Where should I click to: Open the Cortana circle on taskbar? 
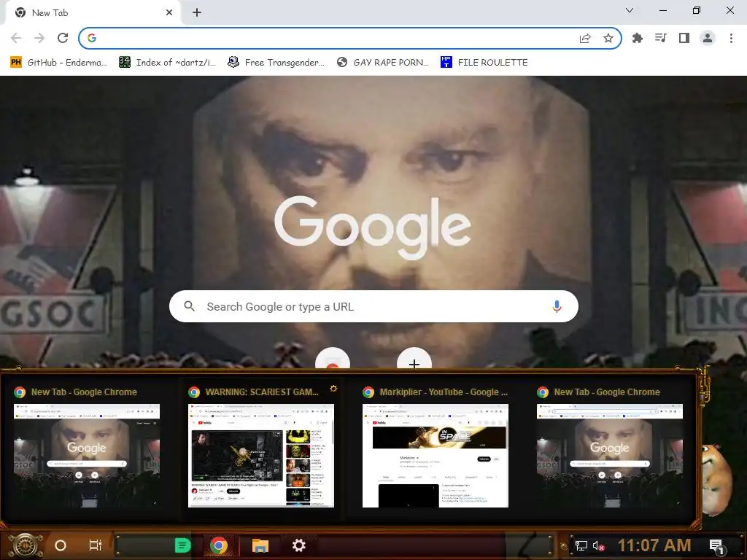pyautogui.click(x=61, y=545)
